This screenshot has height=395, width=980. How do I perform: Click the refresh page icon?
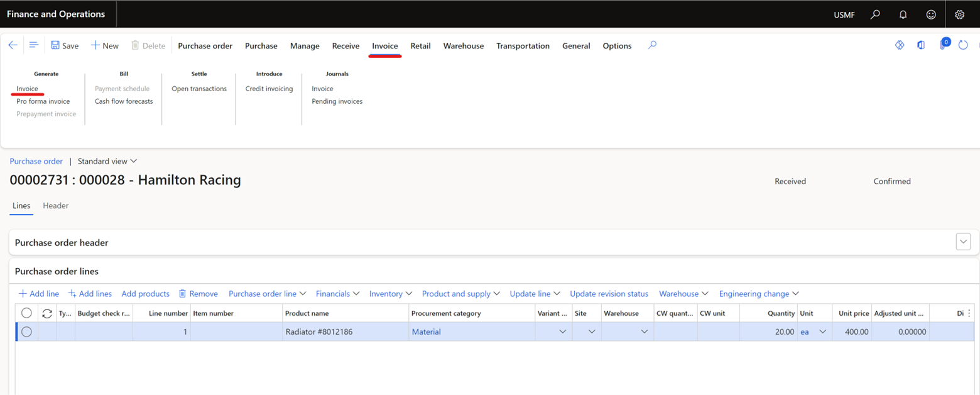963,45
